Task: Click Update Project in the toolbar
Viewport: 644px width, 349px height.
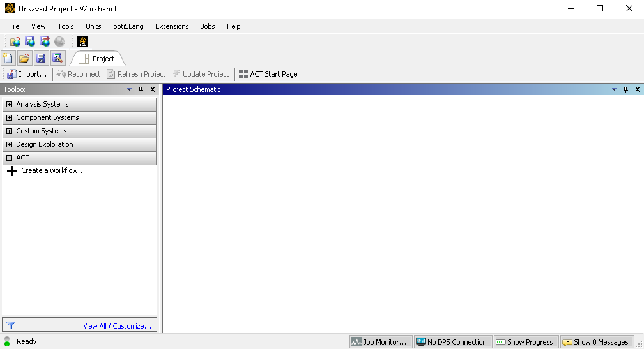Action: coord(201,74)
